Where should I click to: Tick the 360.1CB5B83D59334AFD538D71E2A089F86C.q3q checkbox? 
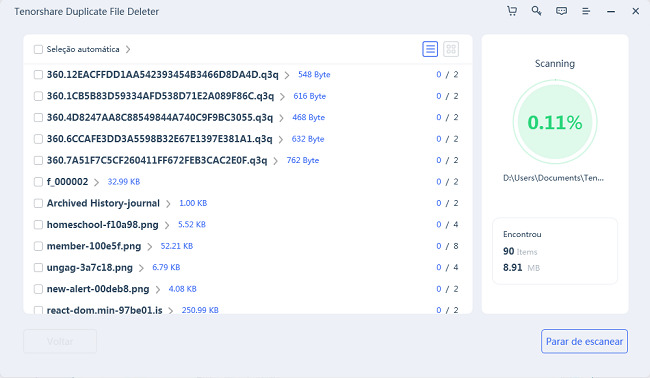[38, 96]
